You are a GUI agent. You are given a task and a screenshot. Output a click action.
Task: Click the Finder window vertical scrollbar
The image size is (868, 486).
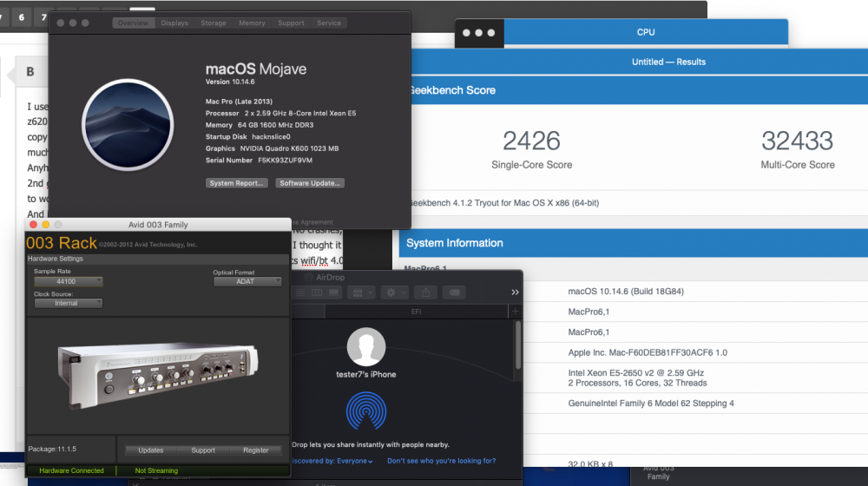[x=517, y=345]
